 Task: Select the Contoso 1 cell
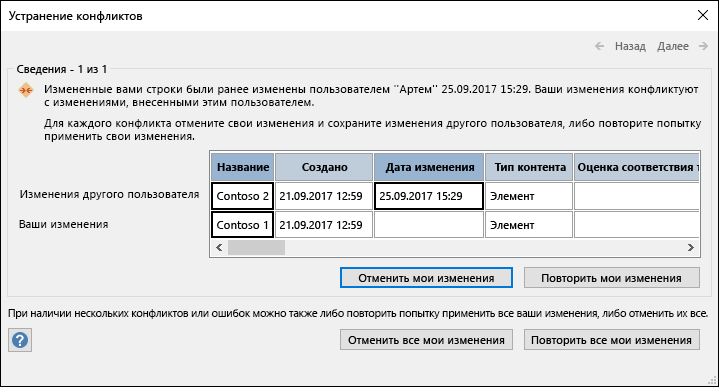(243, 225)
